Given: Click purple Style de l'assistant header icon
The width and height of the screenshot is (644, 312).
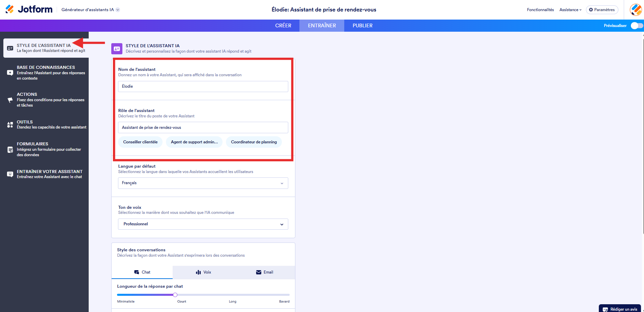Looking at the screenshot, I should coord(117,49).
